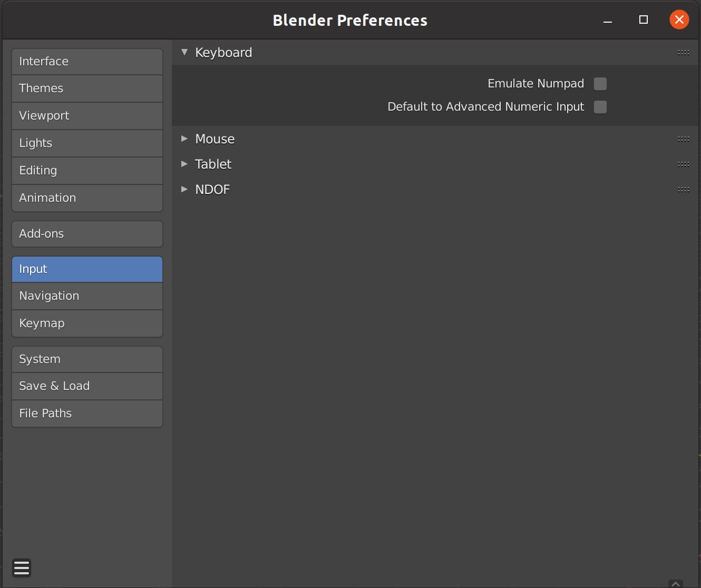Switch to the Navigation preferences
Viewport: 701px width, 588px height.
click(87, 296)
